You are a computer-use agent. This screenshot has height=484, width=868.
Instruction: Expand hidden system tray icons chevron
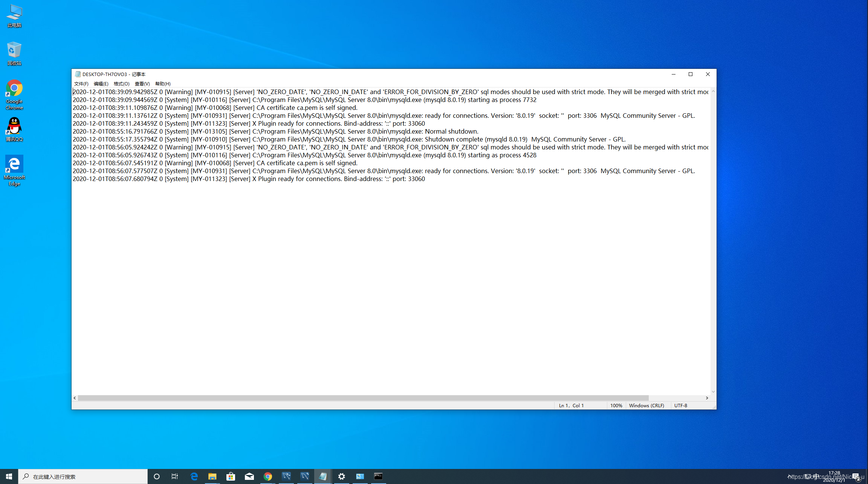pyautogui.click(x=789, y=476)
